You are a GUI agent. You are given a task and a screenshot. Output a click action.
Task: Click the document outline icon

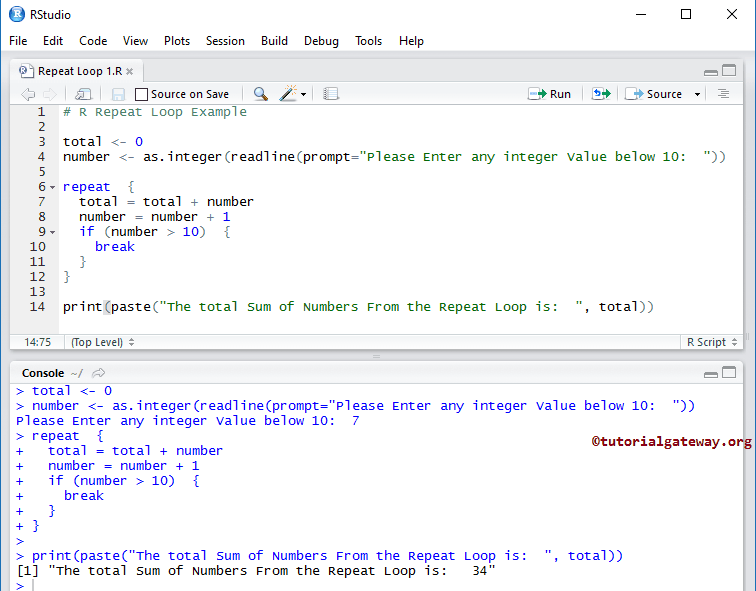[724, 94]
